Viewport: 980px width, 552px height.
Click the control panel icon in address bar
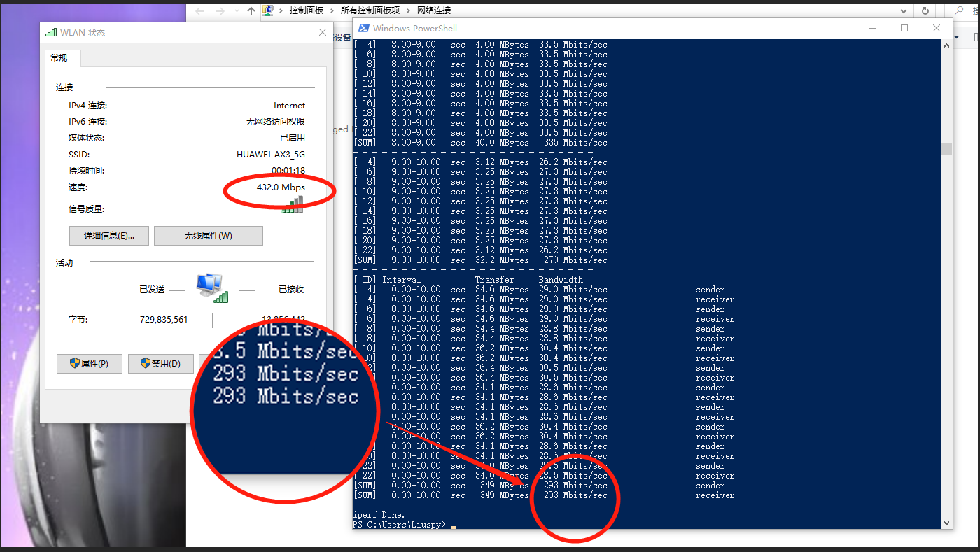point(268,10)
